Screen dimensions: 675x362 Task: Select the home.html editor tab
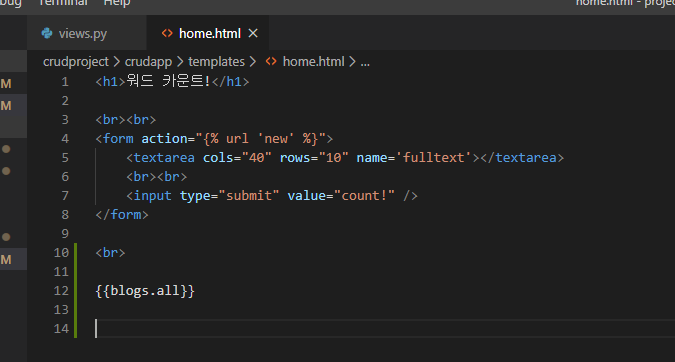207,34
